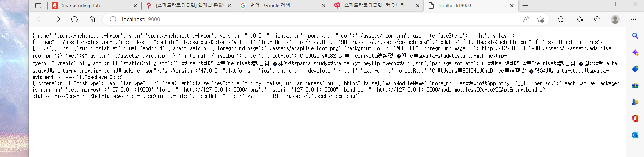The height and width of the screenshot is (157, 644).
Task: Open the Microsoft 365 sidebar icon
Action: [635, 118]
